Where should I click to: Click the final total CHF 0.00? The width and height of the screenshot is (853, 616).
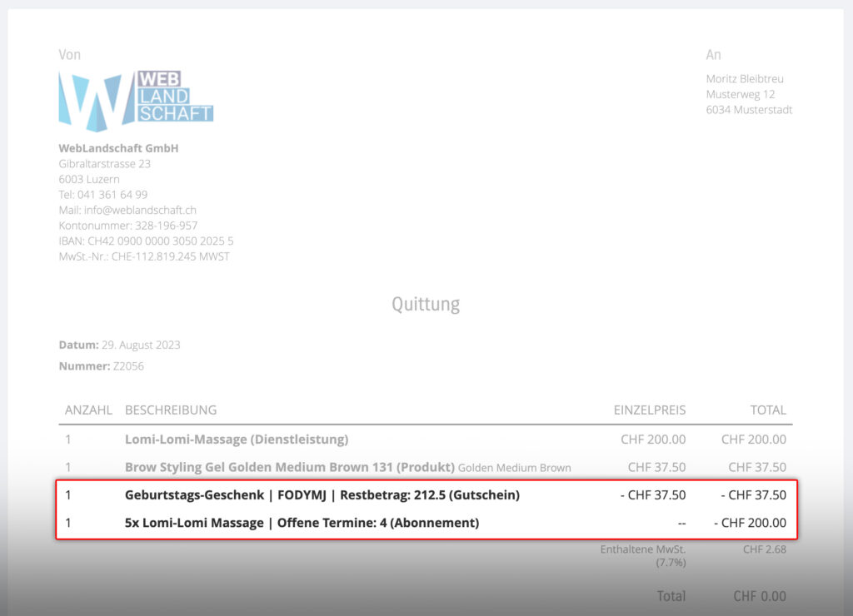pos(759,596)
